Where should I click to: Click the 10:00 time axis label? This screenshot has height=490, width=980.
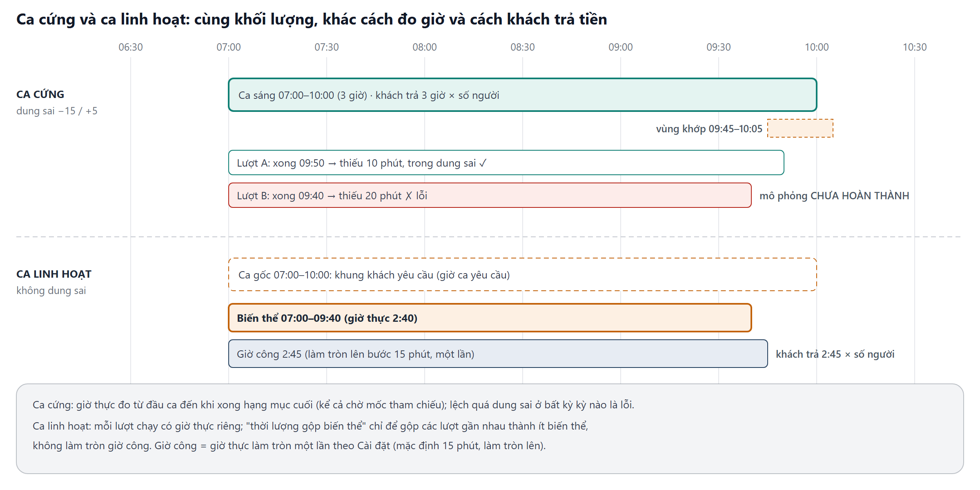tap(817, 47)
